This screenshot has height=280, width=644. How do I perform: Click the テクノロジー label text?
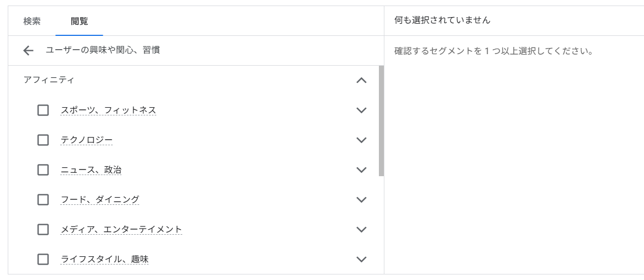87,140
